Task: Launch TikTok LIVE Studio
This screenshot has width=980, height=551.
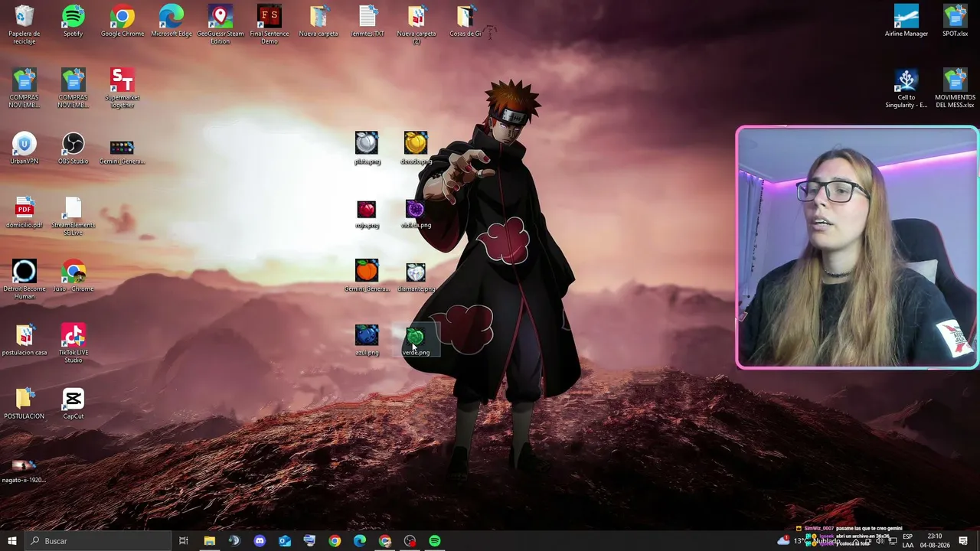Action: click(73, 343)
